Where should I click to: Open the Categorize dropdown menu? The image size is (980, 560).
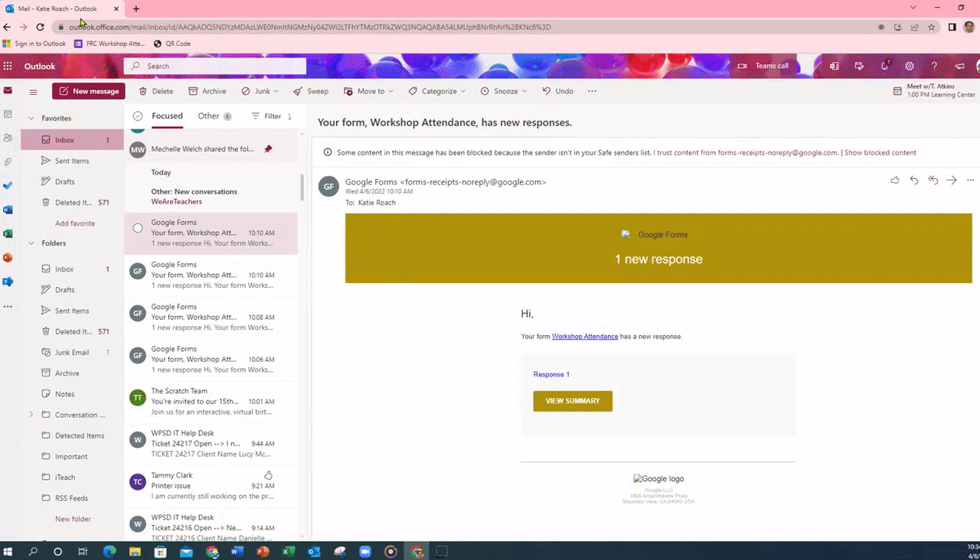[437, 91]
